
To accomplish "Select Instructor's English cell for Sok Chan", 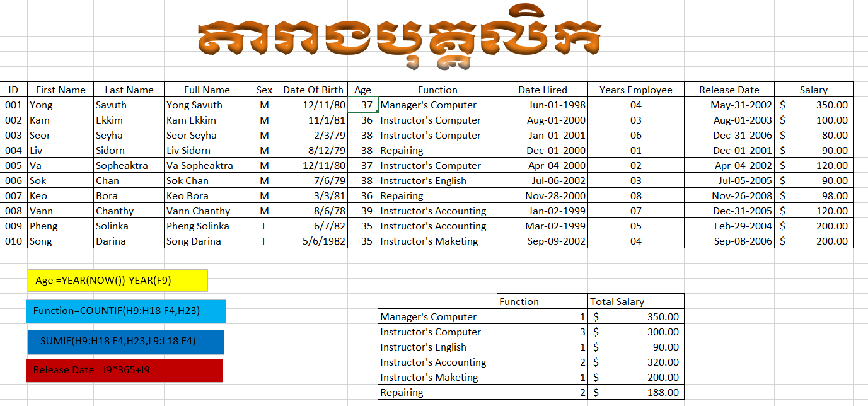I will point(437,180).
